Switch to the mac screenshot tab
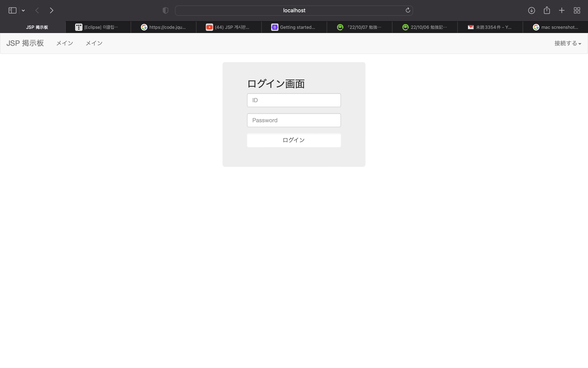This screenshot has height=368, width=588. [556, 27]
